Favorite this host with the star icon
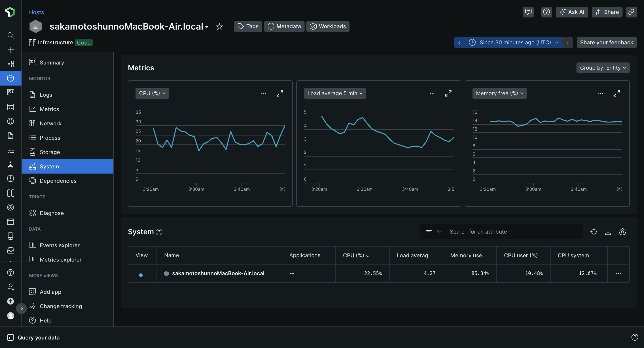This screenshot has height=348, width=644. point(219,27)
